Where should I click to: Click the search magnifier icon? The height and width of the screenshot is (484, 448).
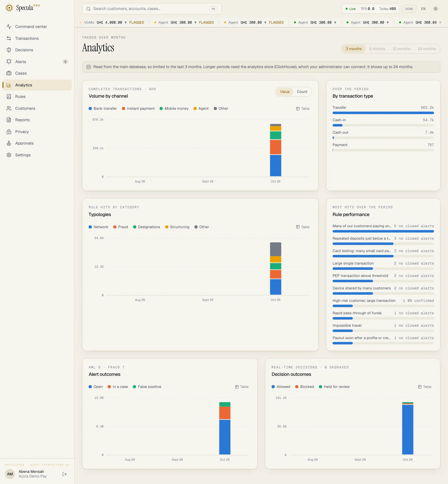pyautogui.click(x=88, y=9)
